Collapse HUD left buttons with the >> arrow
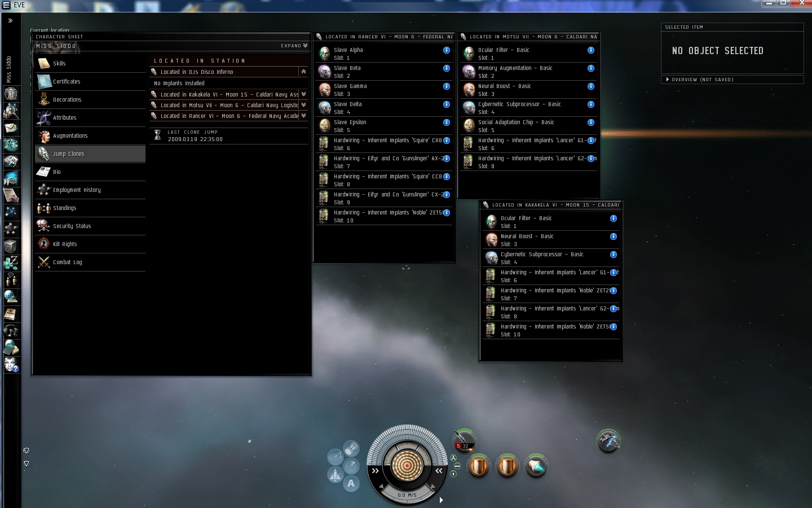The width and height of the screenshot is (812, 508). 375,471
